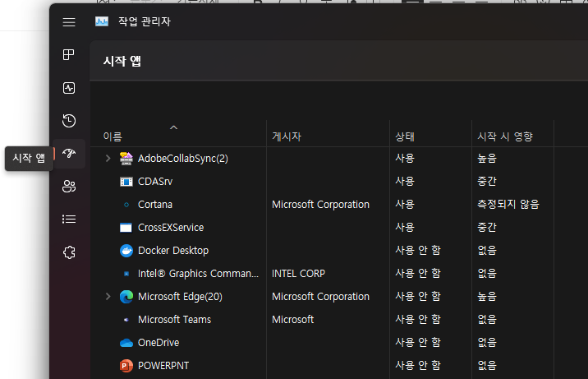Click Microsoft Edge's Microsoft Corporation publisher cell
Viewport: 588px width, 379px height.
[320, 297]
